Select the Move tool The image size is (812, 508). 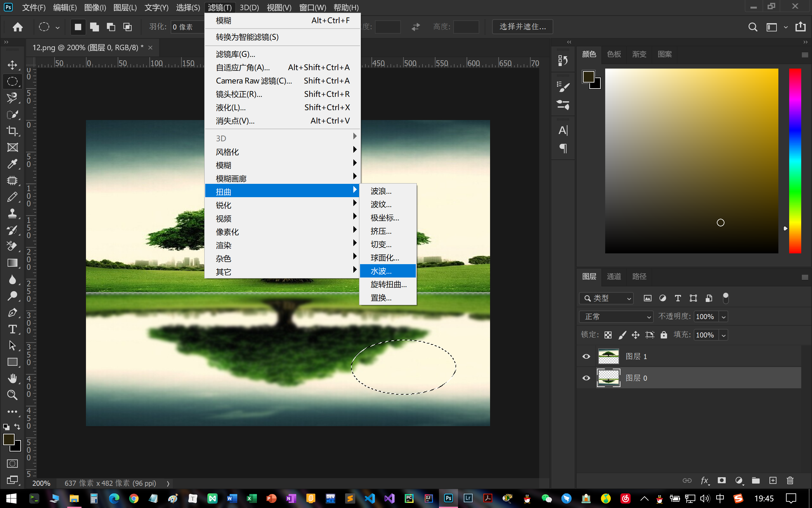click(12, 65)
